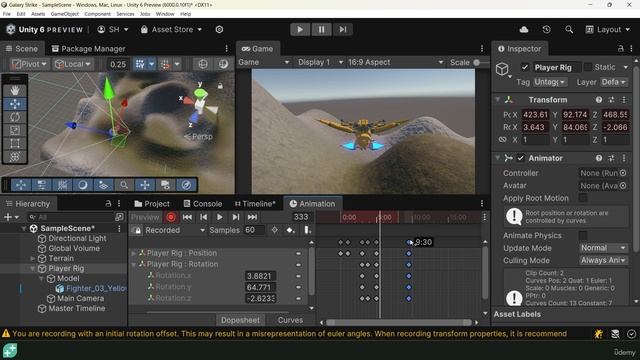Click the Unity step frame button
The image size is (640, 360).
coord(342,29)
